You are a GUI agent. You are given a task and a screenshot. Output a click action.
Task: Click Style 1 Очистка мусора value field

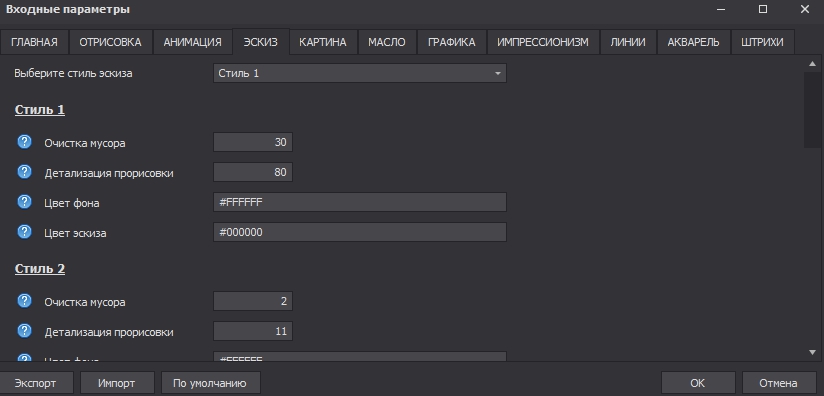pyautogui.click(x=253, y=142)
